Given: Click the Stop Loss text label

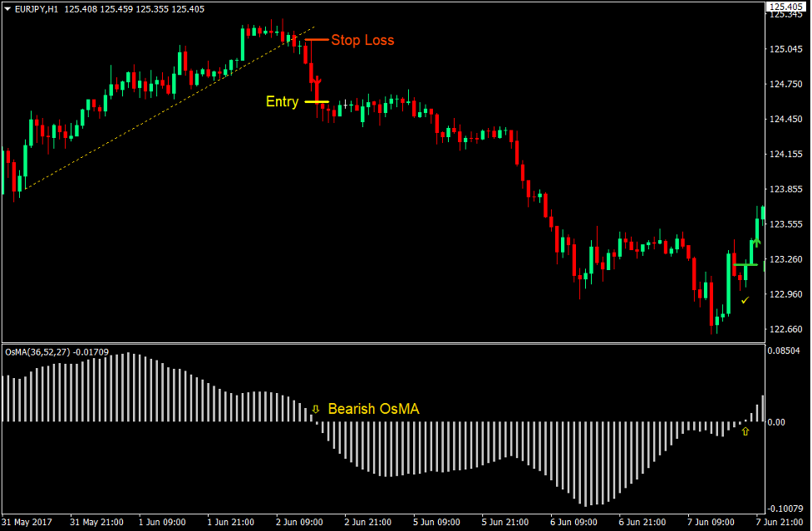Looking at the screenshot, I should click(362, 40).
